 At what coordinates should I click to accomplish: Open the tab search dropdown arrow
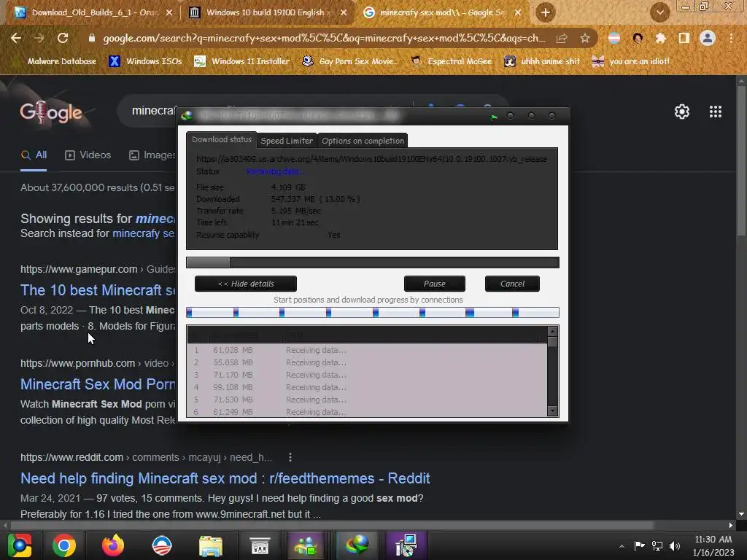659,12
